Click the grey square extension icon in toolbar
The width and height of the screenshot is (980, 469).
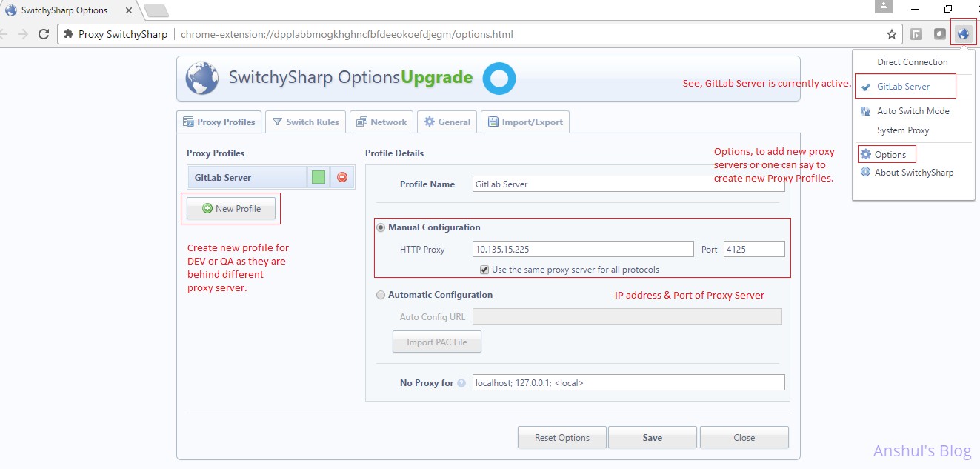(x=916, y=34)
